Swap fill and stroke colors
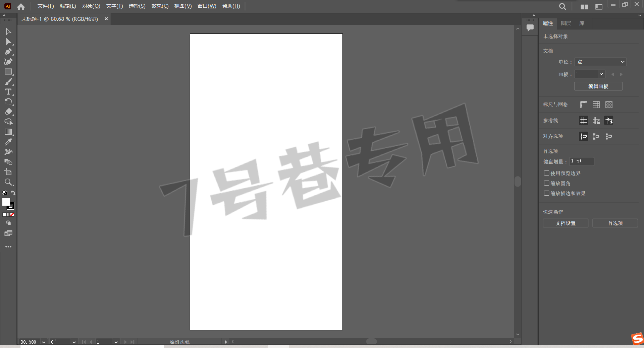This screenshot has width=644, height=348. pyautogui.click(x=13, y=193)
